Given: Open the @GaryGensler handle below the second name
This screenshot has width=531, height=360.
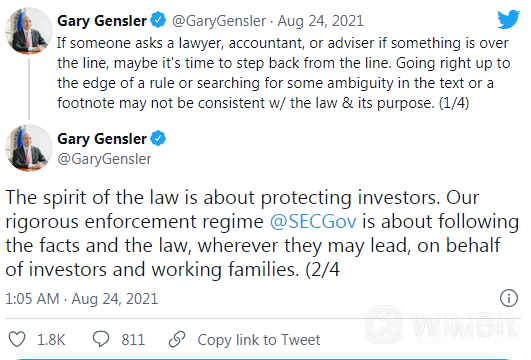Looking at the screenshot, I should 104,159.
